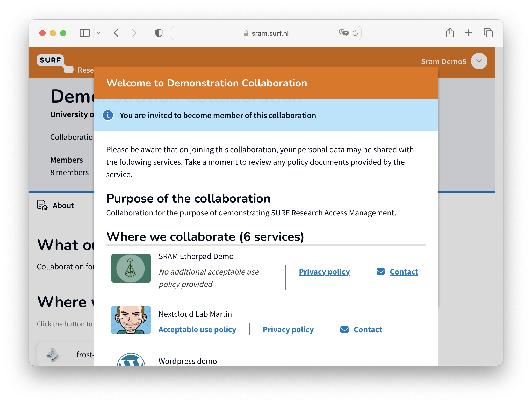This screenshot has height=404, width=532.
Task: Click the Where we collaborate (6 services) heading
Action: tap(205, 236)
